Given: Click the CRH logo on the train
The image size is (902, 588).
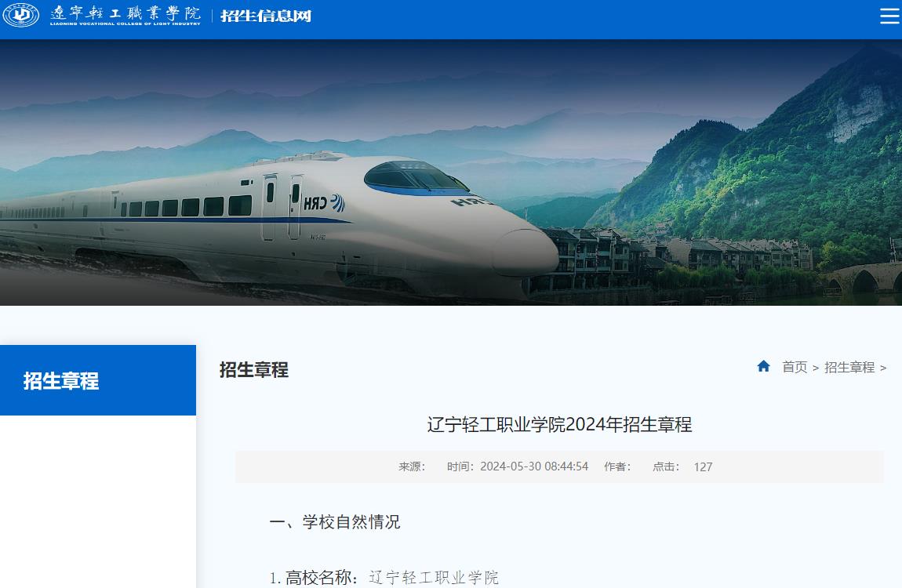Looking at the screenshot, I should 324,203.
